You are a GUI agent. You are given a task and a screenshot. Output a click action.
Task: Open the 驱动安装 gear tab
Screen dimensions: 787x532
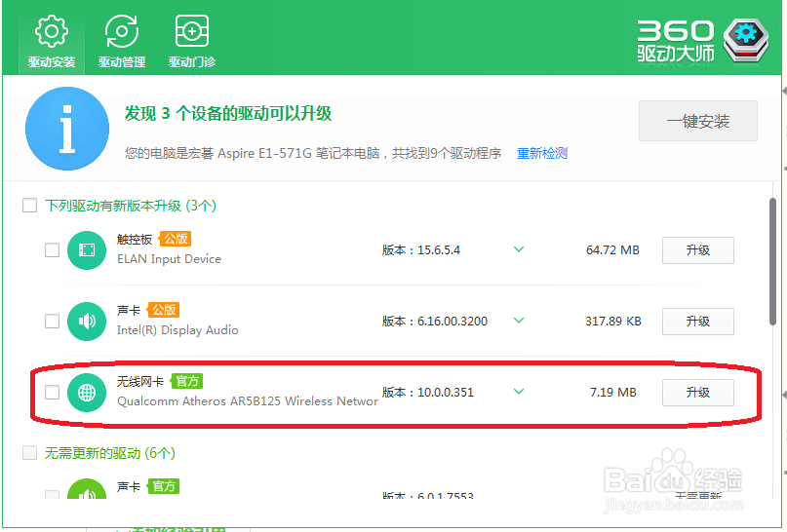click(52, 42)
